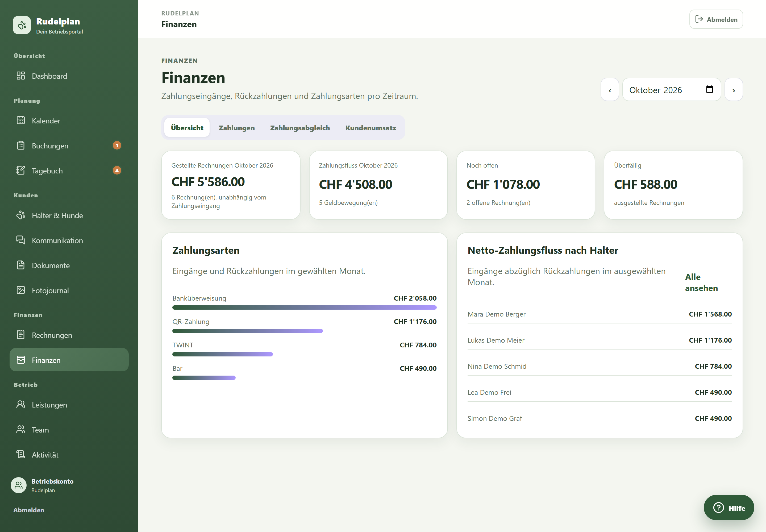Click the Finanzen wallet icon in sidebar

(x=21, y=360)
